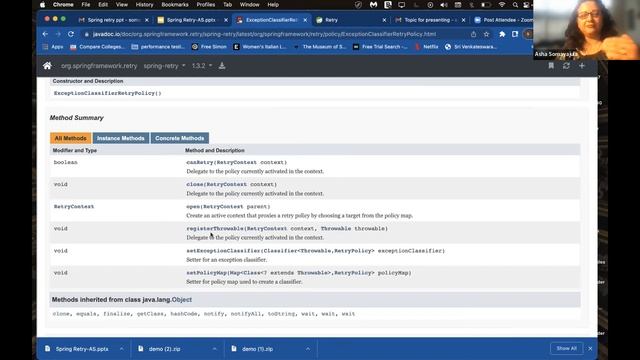
Task: Open the 1.3.2 version dropdown
Action: point(202,66)
